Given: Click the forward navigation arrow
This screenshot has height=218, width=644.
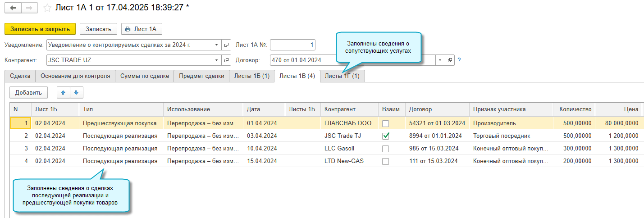Looking at the screenshot, I should click(29, 8).
